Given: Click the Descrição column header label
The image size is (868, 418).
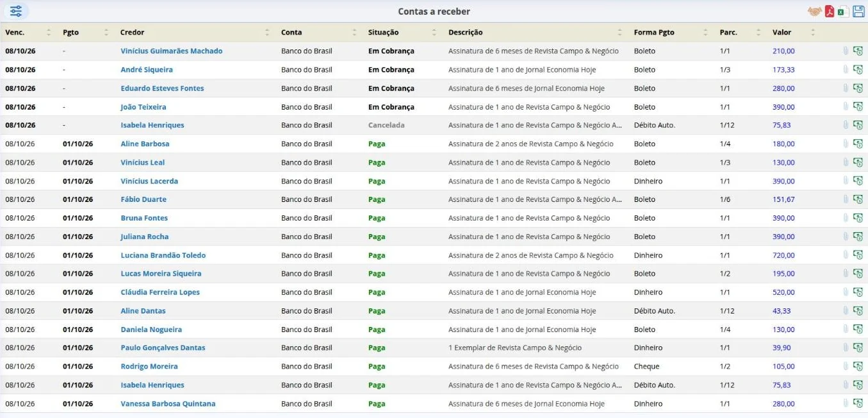Looking at the screenshot, I should pyautogui.click(x=466, y=32).
